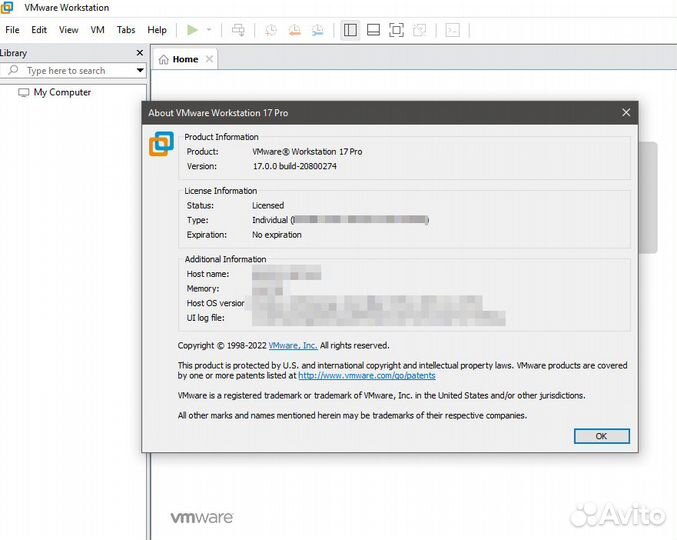Toggle the Library sidebar view icon
The width and height of the screenshot is (677, 540).
(350, 30)
